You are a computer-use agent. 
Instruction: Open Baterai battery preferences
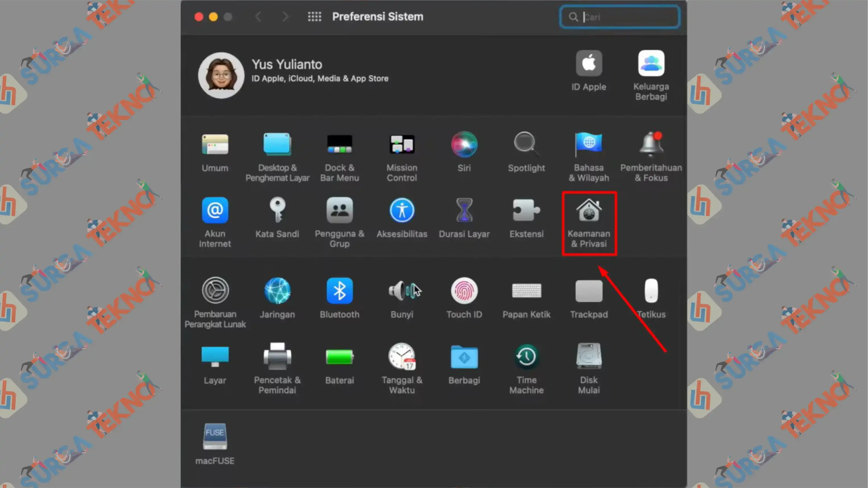[x=339, y=357]
